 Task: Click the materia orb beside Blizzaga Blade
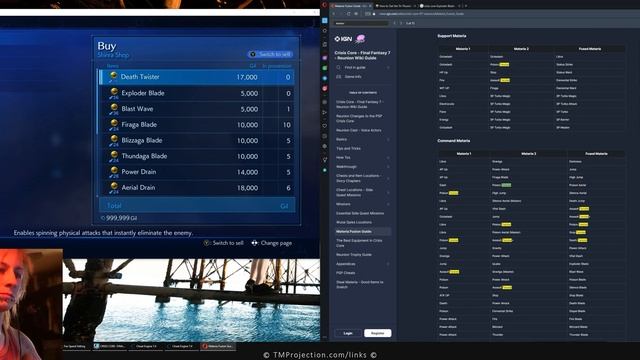(x=114, y=139)
